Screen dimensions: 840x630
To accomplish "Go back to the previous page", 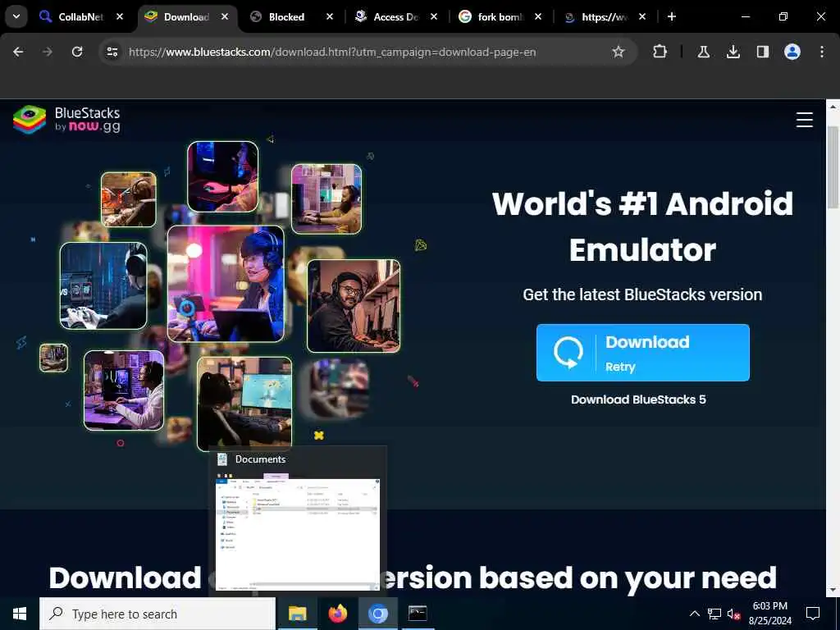I will 18,52.
